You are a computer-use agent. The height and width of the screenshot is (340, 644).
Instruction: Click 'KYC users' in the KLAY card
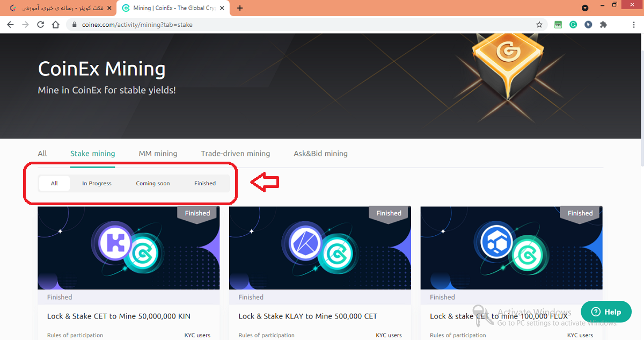coord(389,335)
